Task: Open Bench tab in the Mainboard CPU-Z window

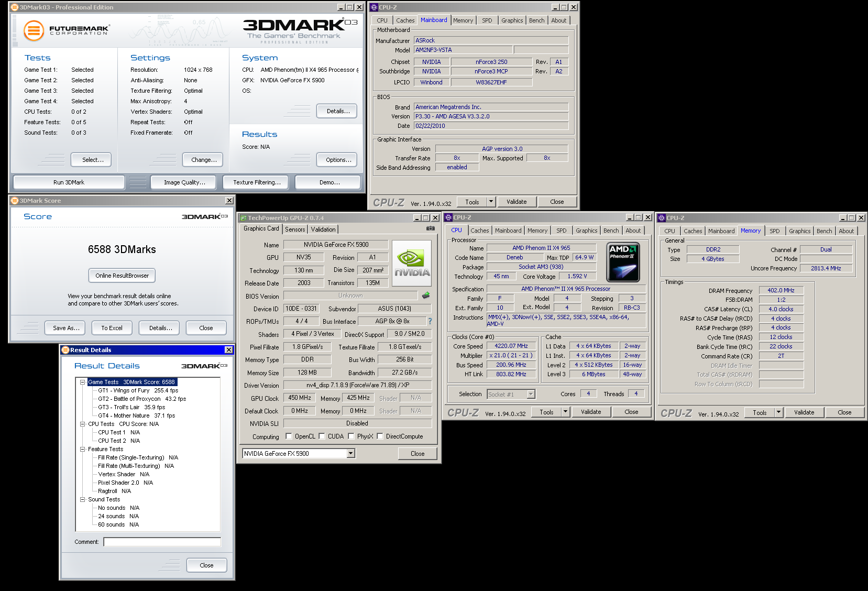Action: [x=536, y=20]
